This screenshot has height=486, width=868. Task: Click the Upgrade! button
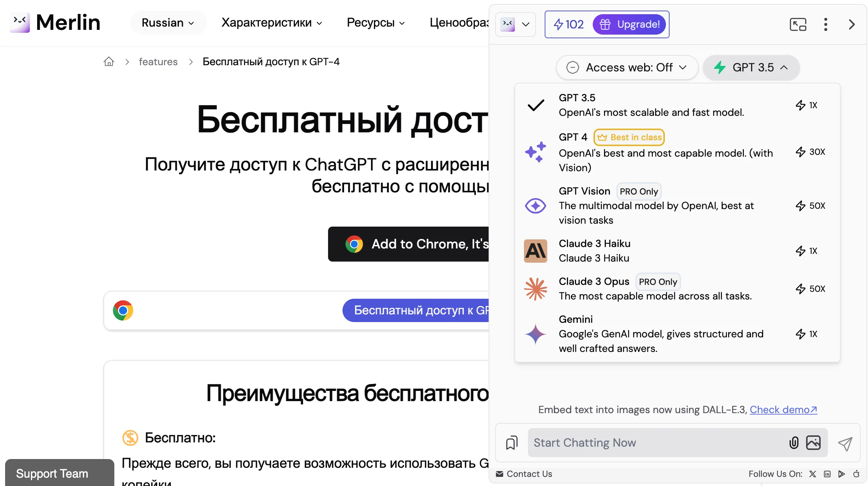[629, 24]
